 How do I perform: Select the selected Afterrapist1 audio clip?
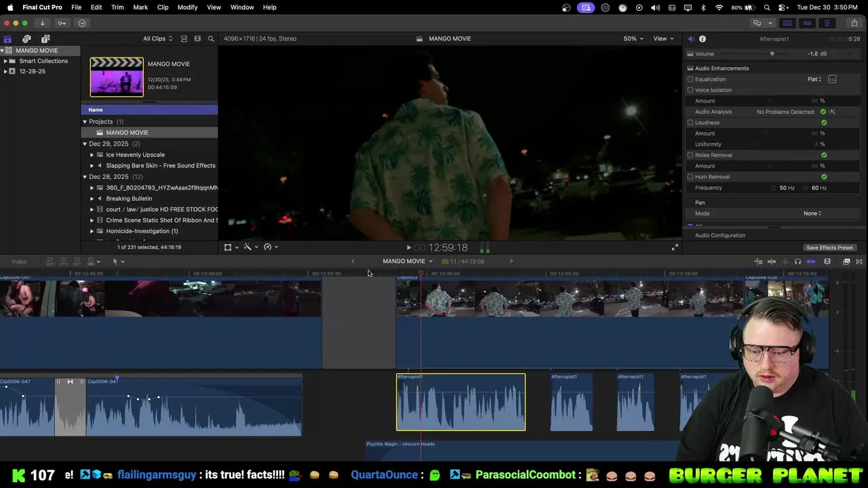pos(461,402)
